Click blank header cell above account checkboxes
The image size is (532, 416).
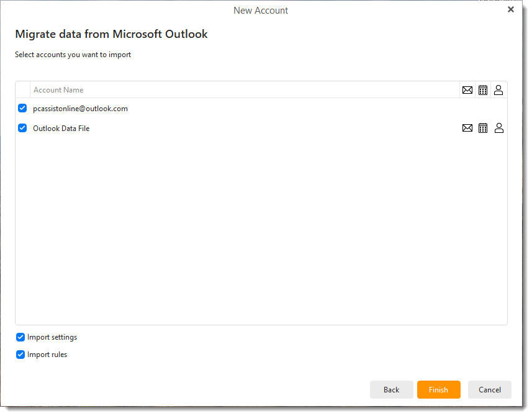coord(22,90)
